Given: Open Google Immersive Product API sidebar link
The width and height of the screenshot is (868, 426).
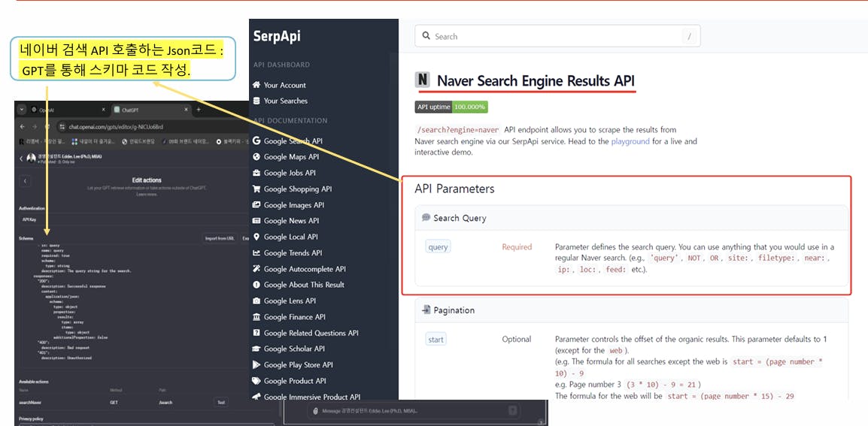Looking at the screenshot, I should click(x=312, y=396).
